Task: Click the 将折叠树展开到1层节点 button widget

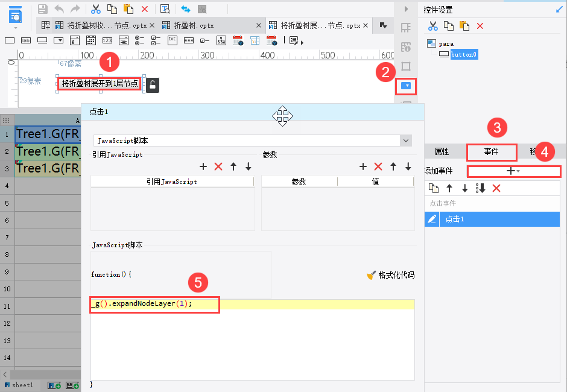Action: 100,84
